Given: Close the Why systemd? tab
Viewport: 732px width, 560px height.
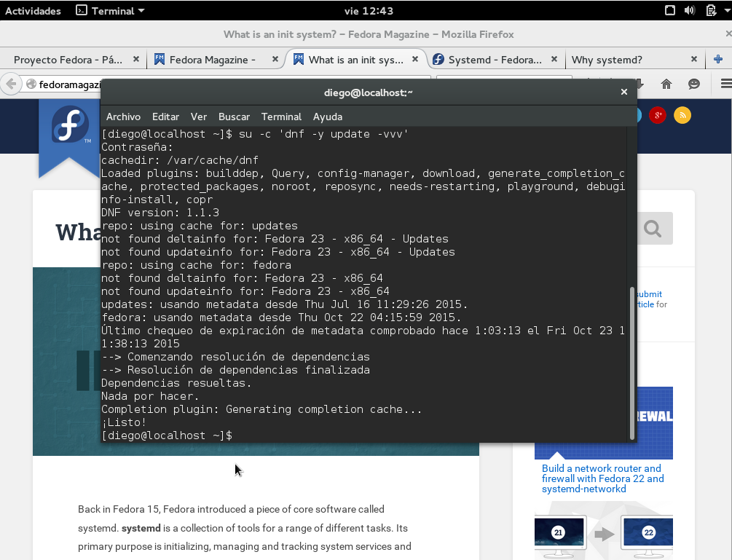Looking at the screenshot, I should pyautogui.click(x=693, y=59).
